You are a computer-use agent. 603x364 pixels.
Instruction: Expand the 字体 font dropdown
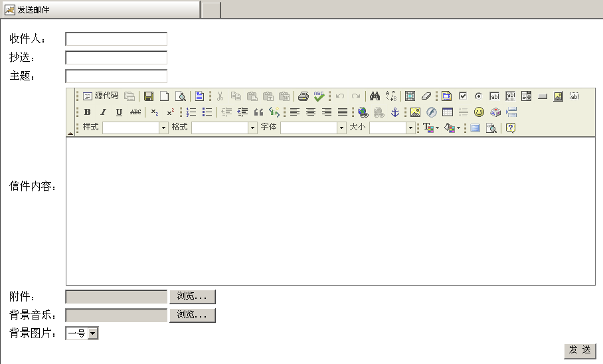coord(341,128)
